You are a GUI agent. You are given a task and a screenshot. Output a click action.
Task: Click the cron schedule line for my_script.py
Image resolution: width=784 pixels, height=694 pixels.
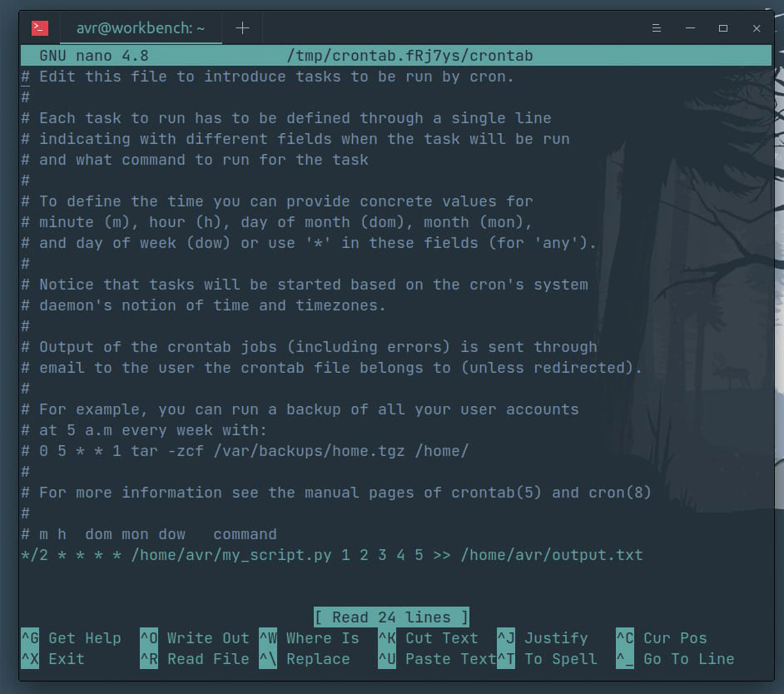point(334,554)
